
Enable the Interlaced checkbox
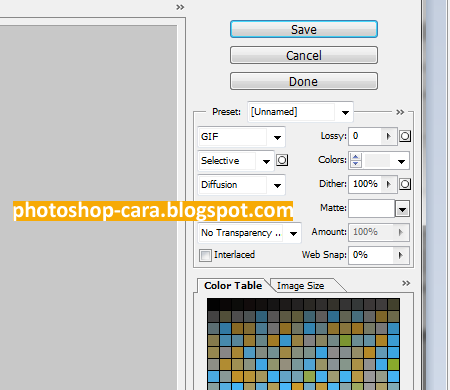(205, 256)
